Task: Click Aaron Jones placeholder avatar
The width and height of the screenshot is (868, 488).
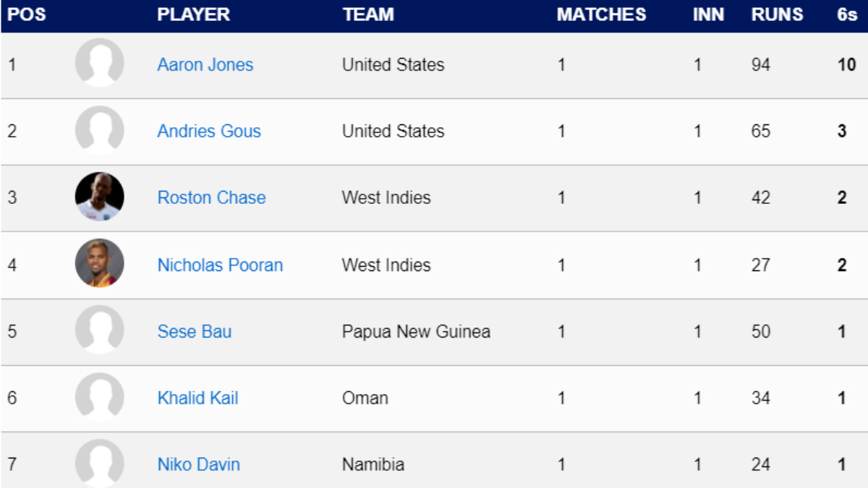Action: coord(100,64)
